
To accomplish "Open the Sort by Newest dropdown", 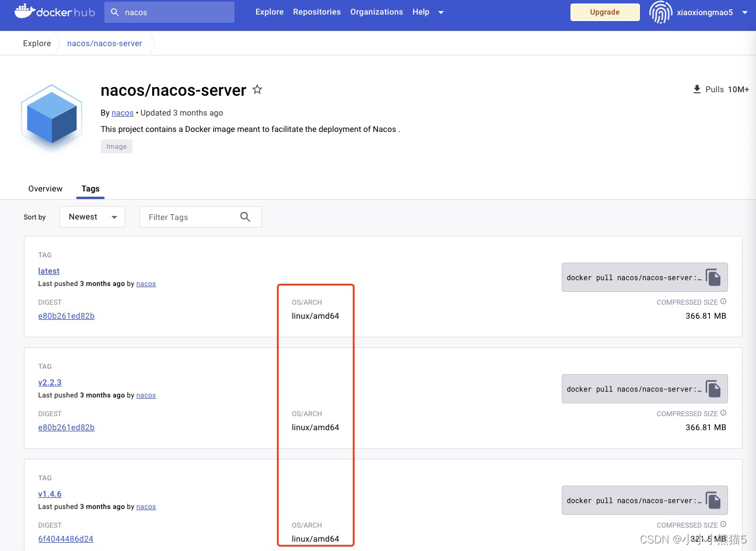I will 92,217.
